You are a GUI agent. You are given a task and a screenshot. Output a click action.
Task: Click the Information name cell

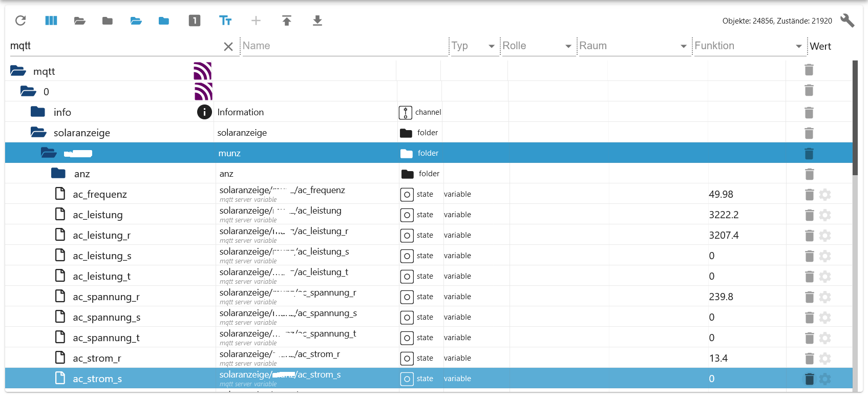(241, 112)
